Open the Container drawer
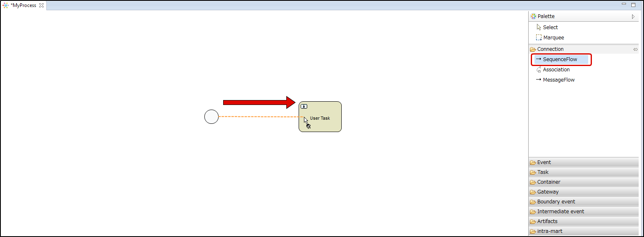 click(584, 182)
